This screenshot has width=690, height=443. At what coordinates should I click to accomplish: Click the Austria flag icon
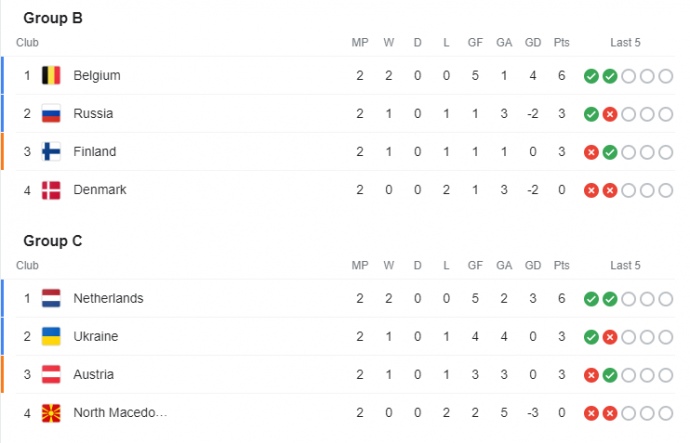(51, 375)
